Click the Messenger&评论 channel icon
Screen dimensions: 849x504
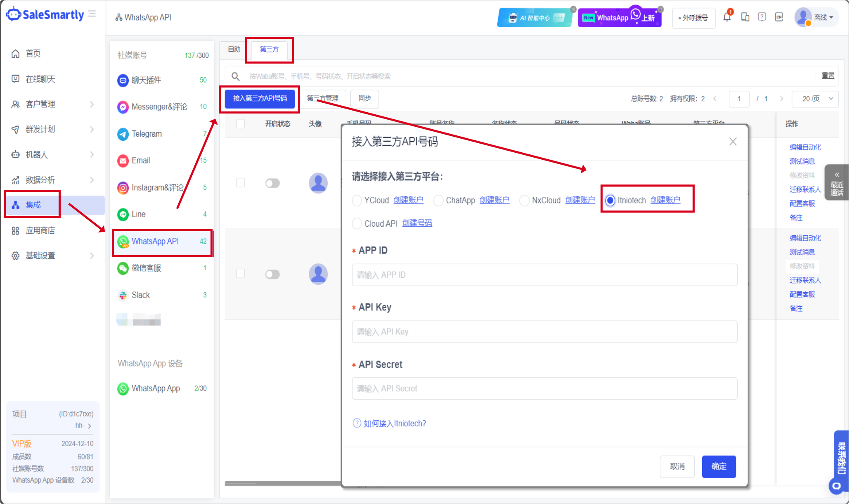[x=123, y=107]
